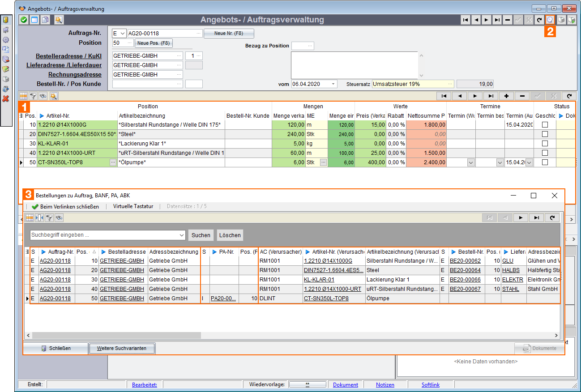Click the clock icon in header toolbar
This screenshot has width=581, height=392.
(x=550, y=20)
